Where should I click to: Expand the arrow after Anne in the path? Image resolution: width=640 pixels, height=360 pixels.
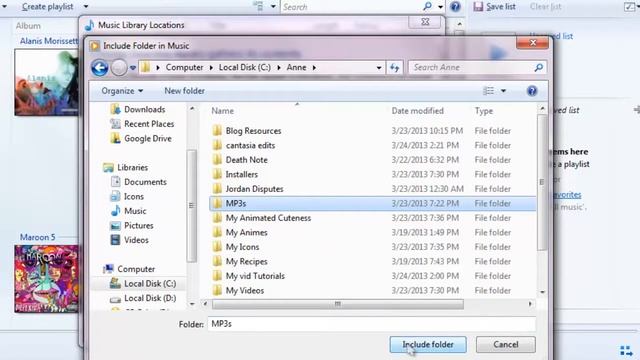[314, 67]
